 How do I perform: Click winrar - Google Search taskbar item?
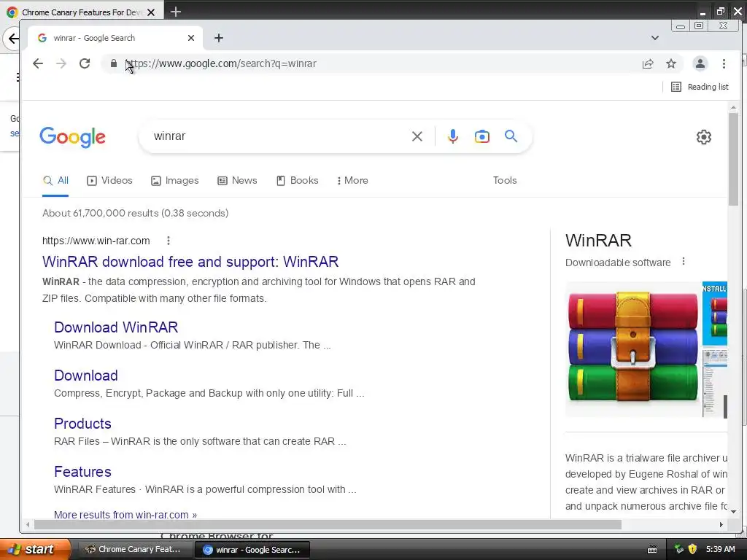(x=252, y=550)
